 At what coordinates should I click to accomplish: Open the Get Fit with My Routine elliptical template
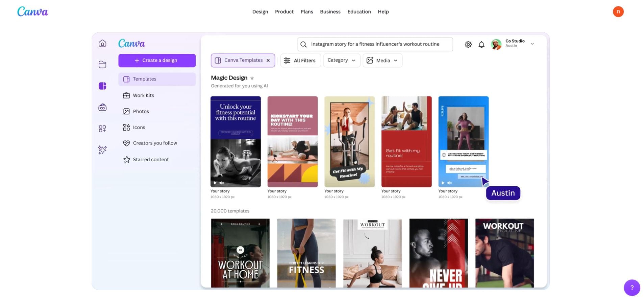point(349,141)
